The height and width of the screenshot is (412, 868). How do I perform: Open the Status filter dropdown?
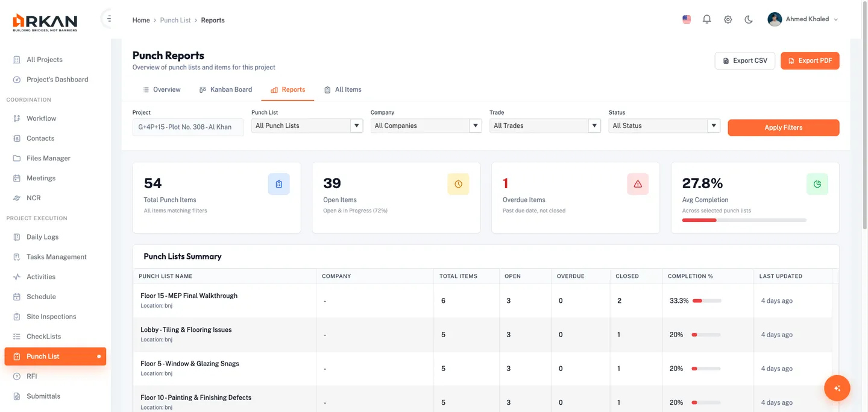(x=664, y=125)
